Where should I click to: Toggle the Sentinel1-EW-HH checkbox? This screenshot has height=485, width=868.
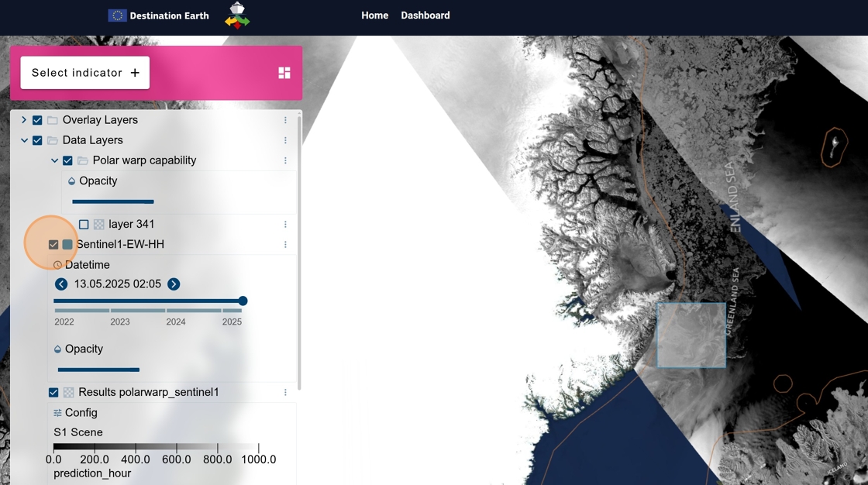pyautogui.click(x=53, y=245)
